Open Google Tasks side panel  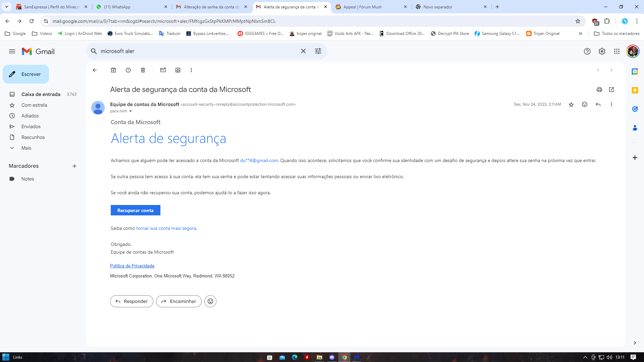635,109
